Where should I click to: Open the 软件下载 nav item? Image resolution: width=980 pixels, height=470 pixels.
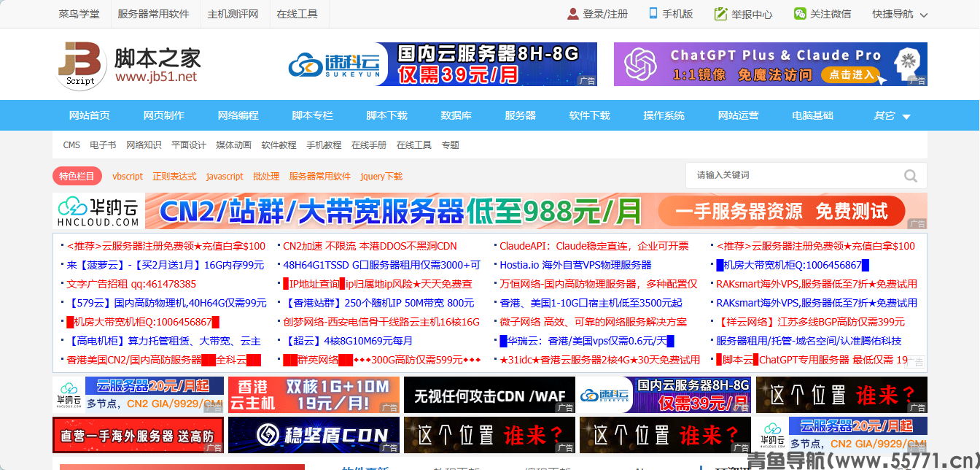pyautogui.click(x=590, y=115)
